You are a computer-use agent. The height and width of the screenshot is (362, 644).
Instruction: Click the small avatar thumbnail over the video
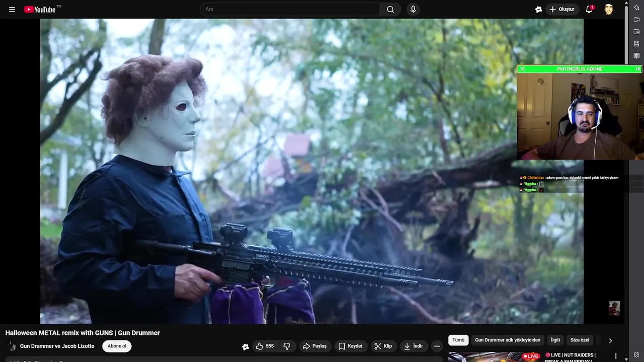(x=614, y=308)
